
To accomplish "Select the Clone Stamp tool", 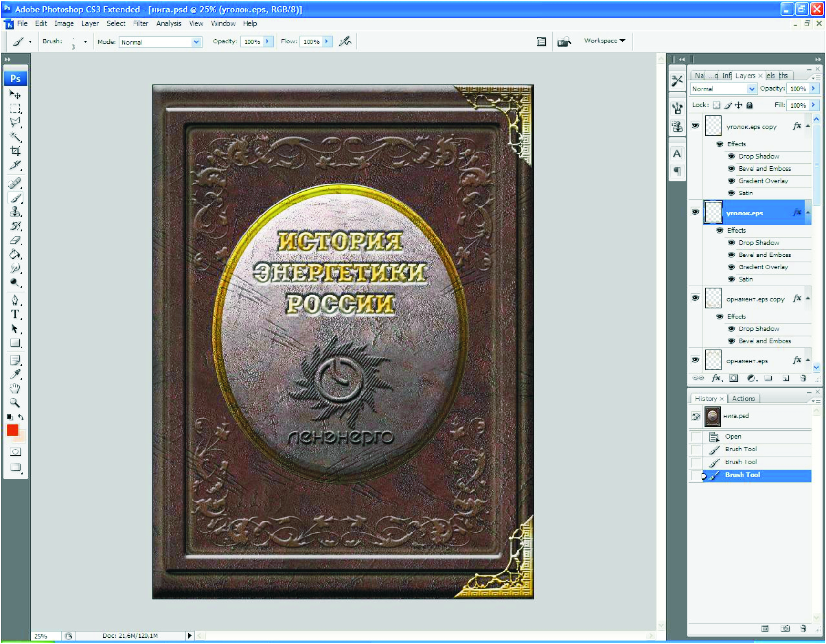I will click(x=15, y=212).
